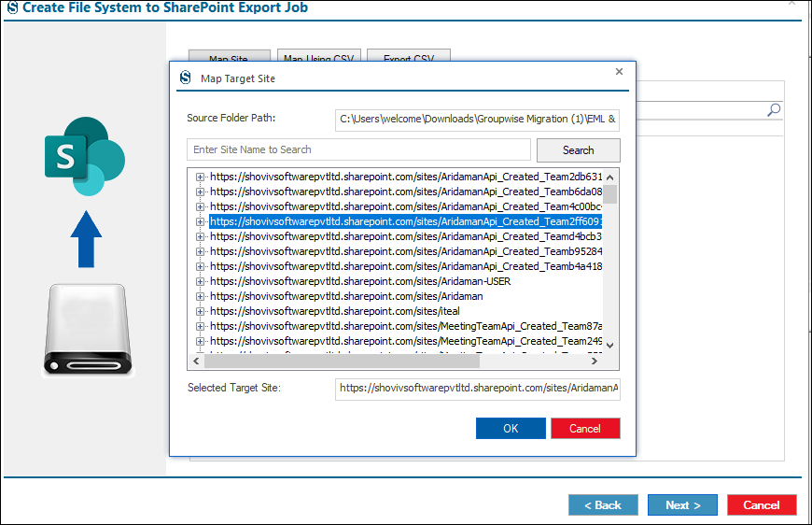Click the Source Folder Path field

coord(477,120)
